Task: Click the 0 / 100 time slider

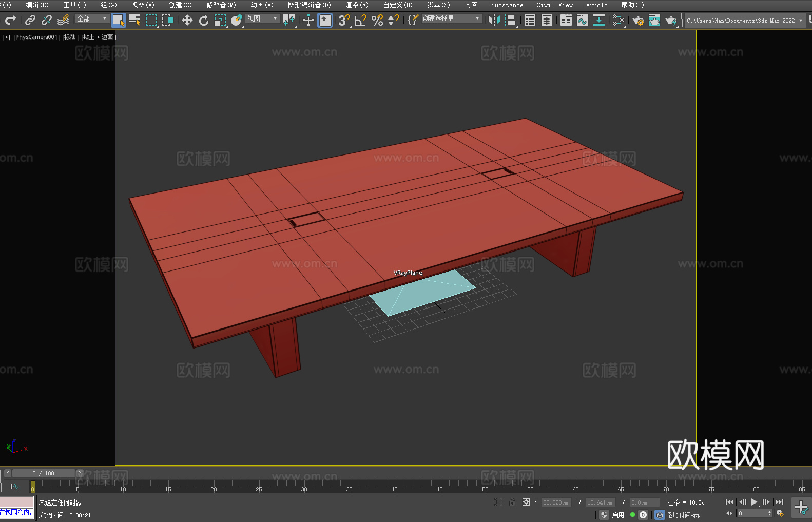Action: point(44,473)
